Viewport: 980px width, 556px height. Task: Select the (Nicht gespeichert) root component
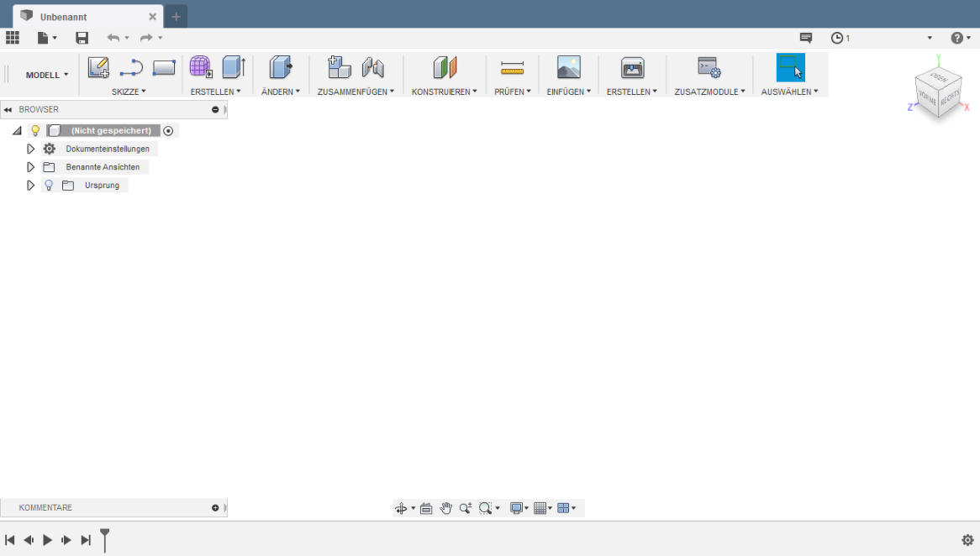111,130
